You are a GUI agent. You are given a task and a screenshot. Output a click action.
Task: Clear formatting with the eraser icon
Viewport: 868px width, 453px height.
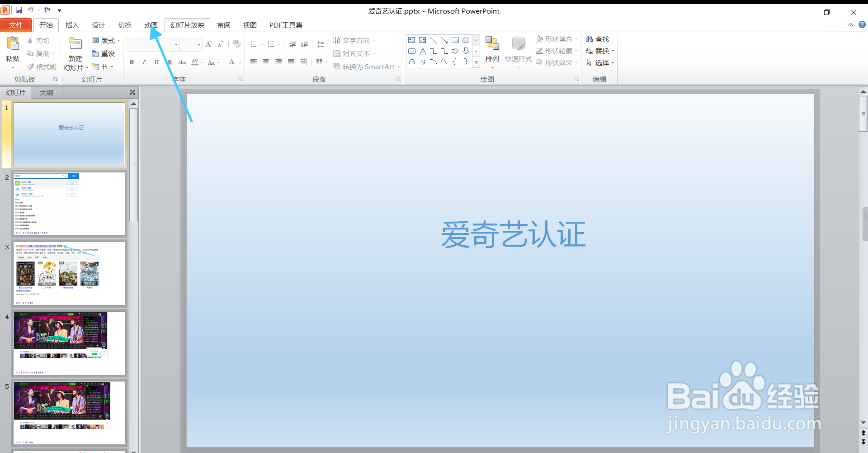click(x=237, y=44)
